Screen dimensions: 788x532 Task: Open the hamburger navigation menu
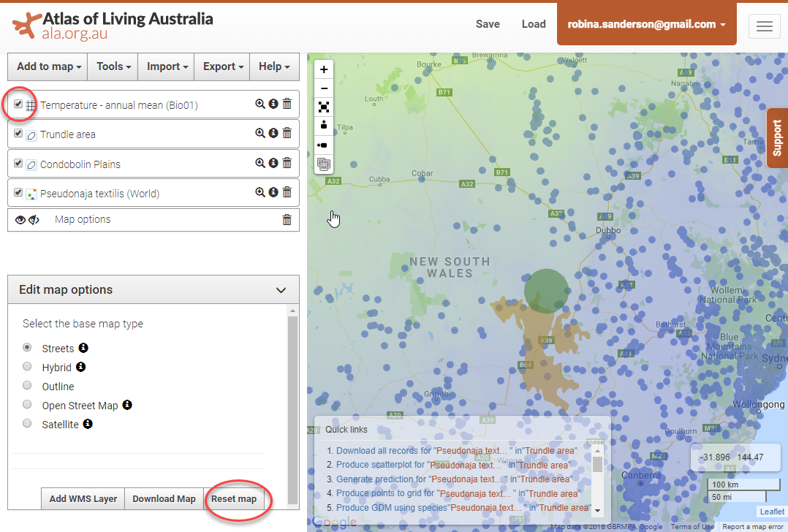pyautogui.click(x=764, y=26)
